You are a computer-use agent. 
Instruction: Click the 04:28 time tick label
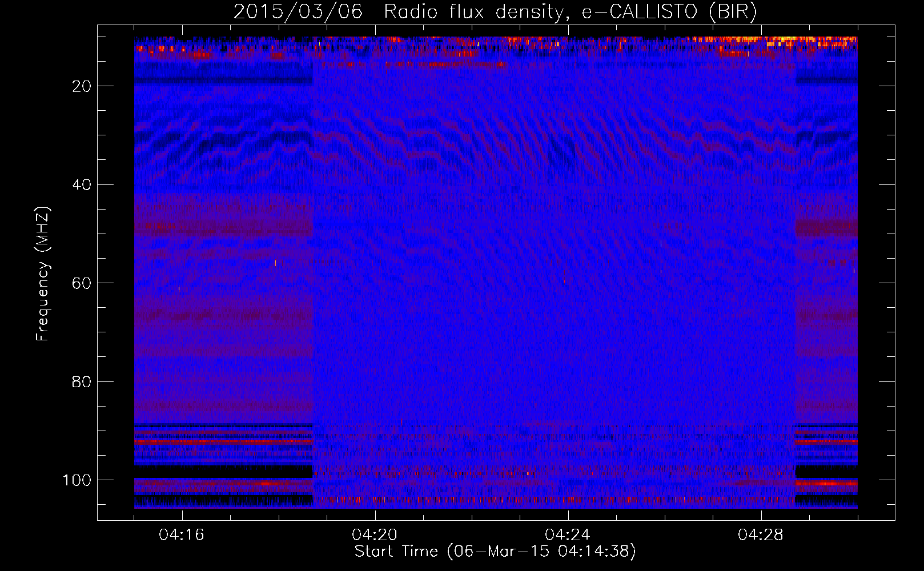tap(761, 535)
